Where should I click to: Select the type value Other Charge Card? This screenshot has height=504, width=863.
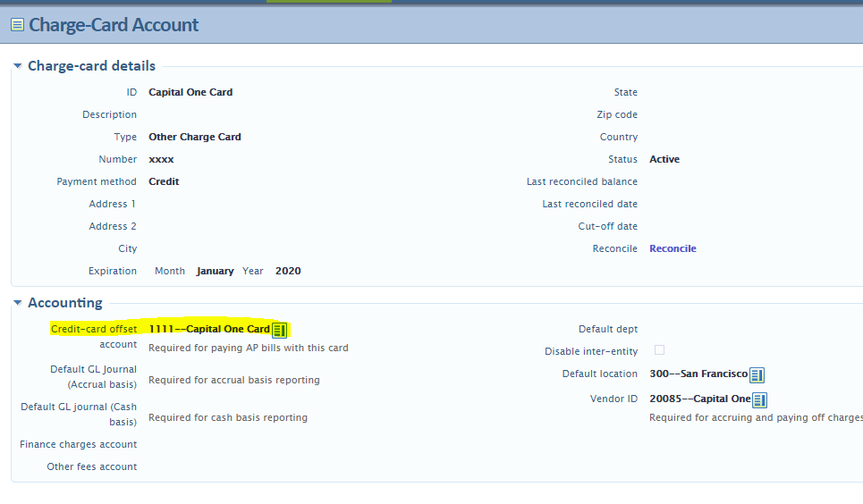(195, 137)
